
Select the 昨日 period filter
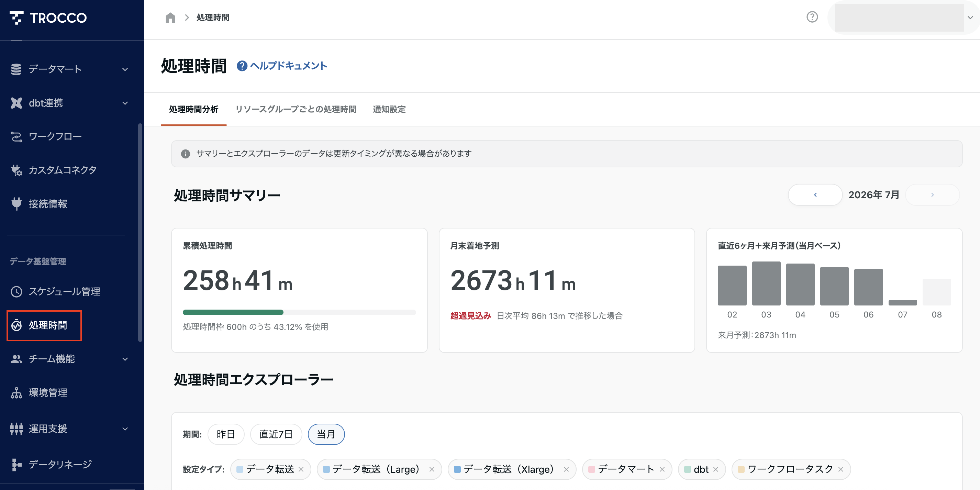pos(226,434)
